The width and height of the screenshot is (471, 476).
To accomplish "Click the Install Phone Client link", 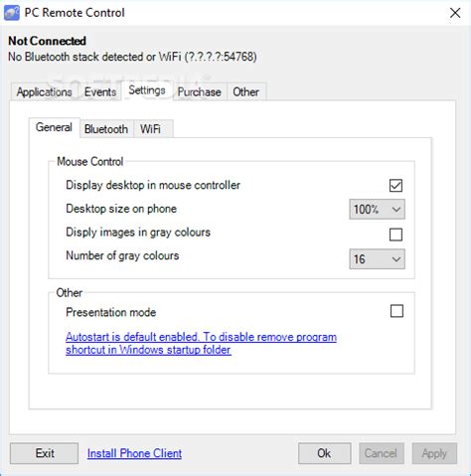I will pos(134,453).
